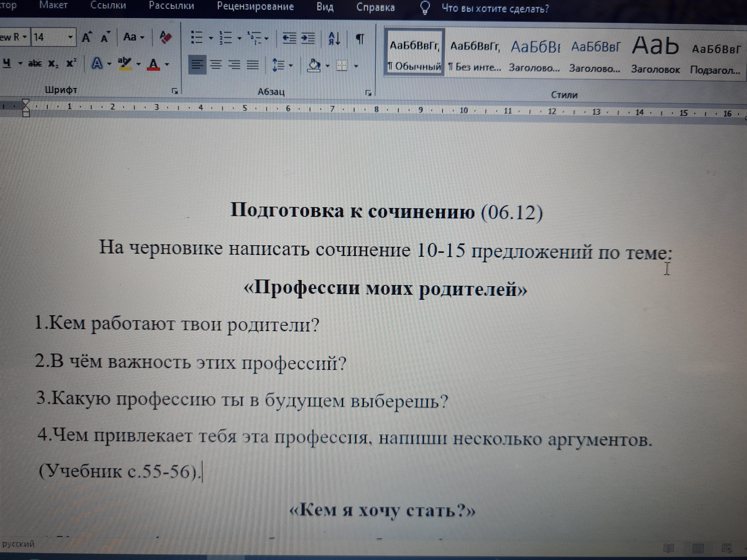Screen dimensions: 747x560
Task: Increase font size with the large A button
Action: coord(87,37)
